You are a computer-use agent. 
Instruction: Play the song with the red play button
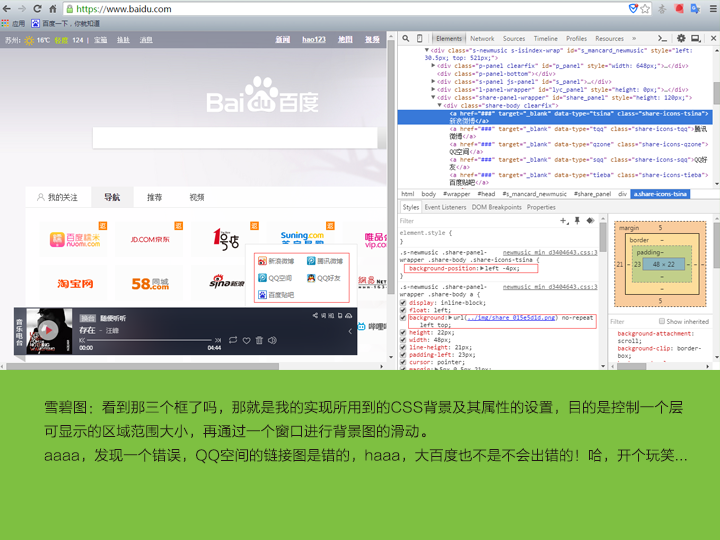(x=48, y=330)
